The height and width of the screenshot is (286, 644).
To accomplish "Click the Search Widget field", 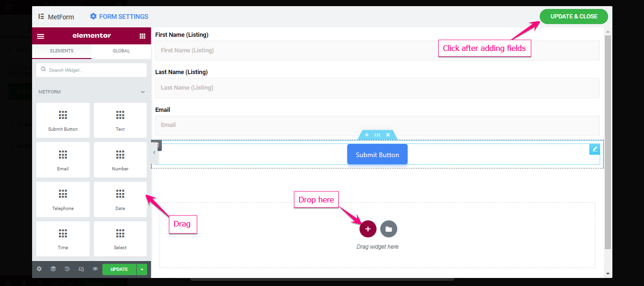I will pyautogui.click(x=92, y=70).
